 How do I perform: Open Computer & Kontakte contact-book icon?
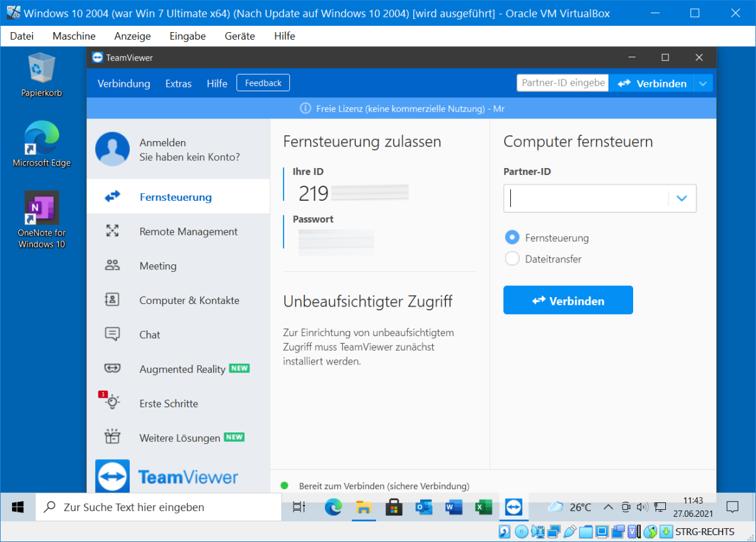113,300
